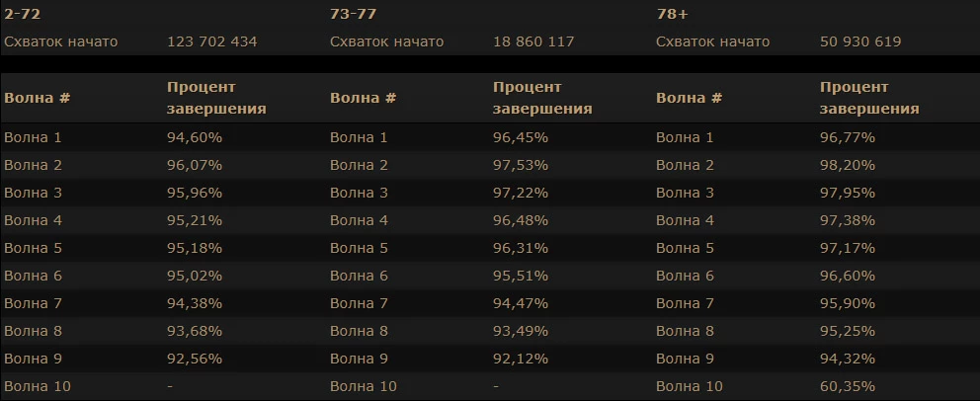The width and height of the screenshot is (980, 401).
Task: Click 'Волна #' header in first table
Action: point(37,98)
